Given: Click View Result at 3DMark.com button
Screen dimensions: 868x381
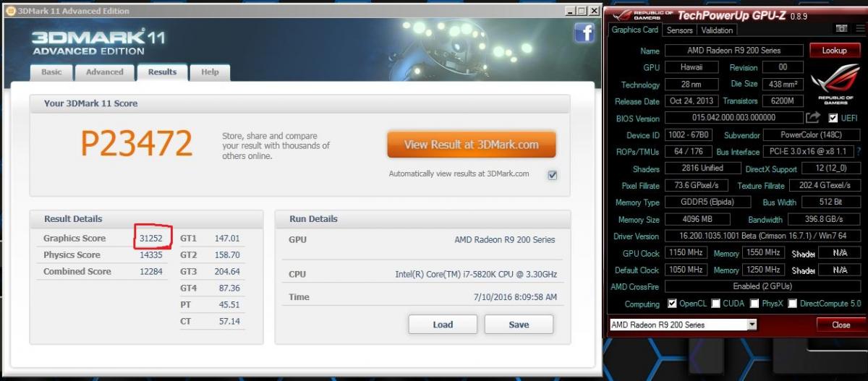Looking at the screenshot, I should point(472,145).
